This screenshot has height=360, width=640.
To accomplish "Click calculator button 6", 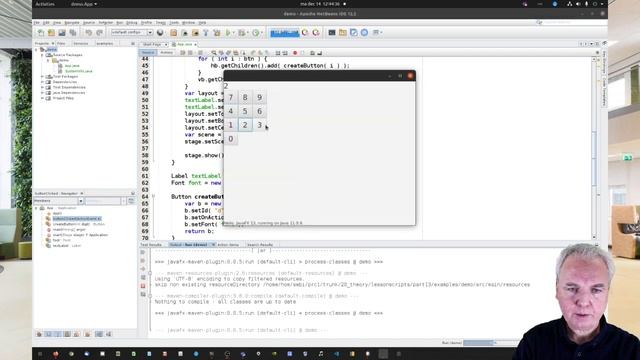I will [259, 111].
